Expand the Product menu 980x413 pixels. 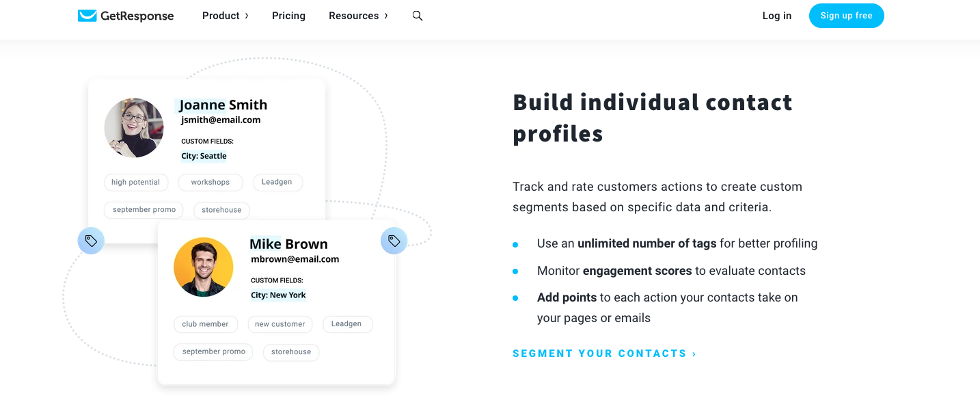click(225, 16)
